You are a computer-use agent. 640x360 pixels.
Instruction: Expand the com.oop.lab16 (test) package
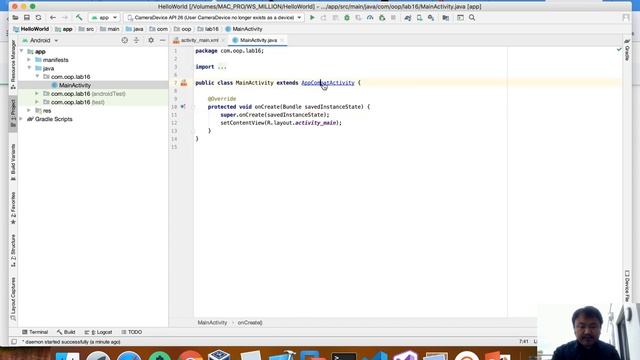pyautogui.click(x=37, y=102)
